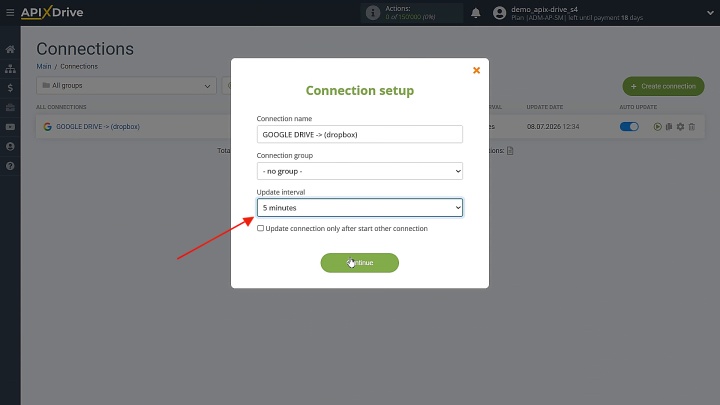Toggle auto update for GOOGLE DRIVE connection
This screenshot has width=720, height=405.
point(629,127)
